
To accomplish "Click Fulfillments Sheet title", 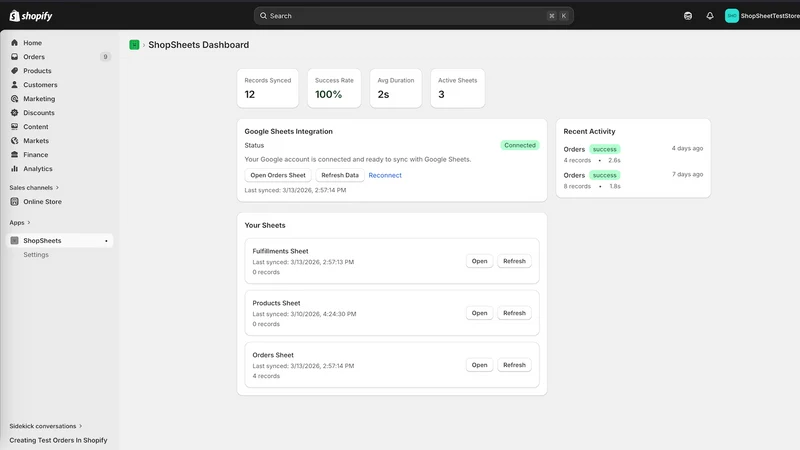I will click(280, 251).
